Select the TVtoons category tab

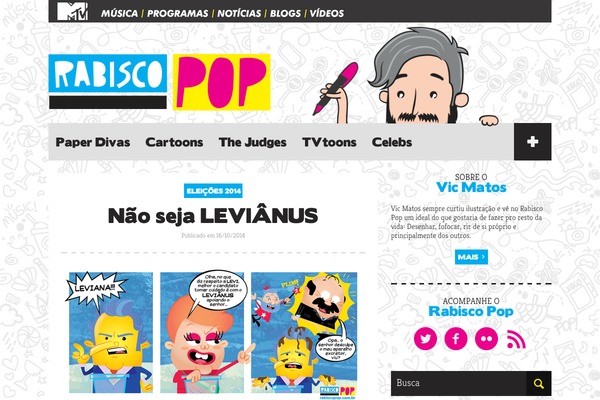coord(329,142)
